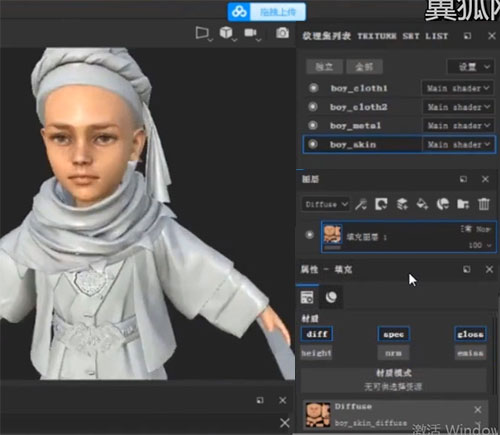The image size is (500, 435).
Task: Toggle visibility of boy_skin texture set
Action: (313, 144)
